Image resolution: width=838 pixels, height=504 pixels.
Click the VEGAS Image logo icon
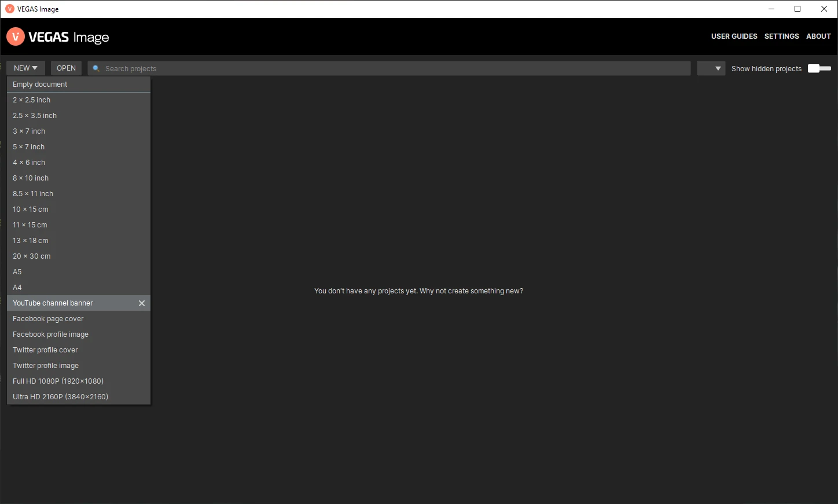(16, 37)
